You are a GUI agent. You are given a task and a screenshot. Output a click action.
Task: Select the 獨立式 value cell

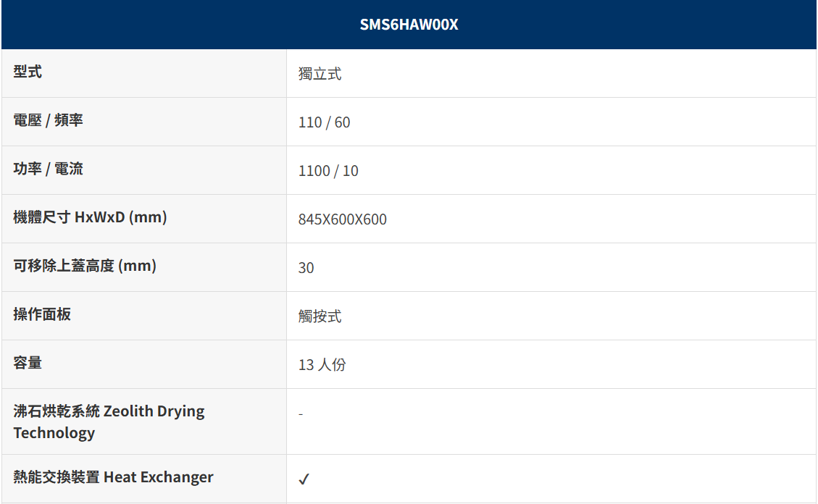320,74
